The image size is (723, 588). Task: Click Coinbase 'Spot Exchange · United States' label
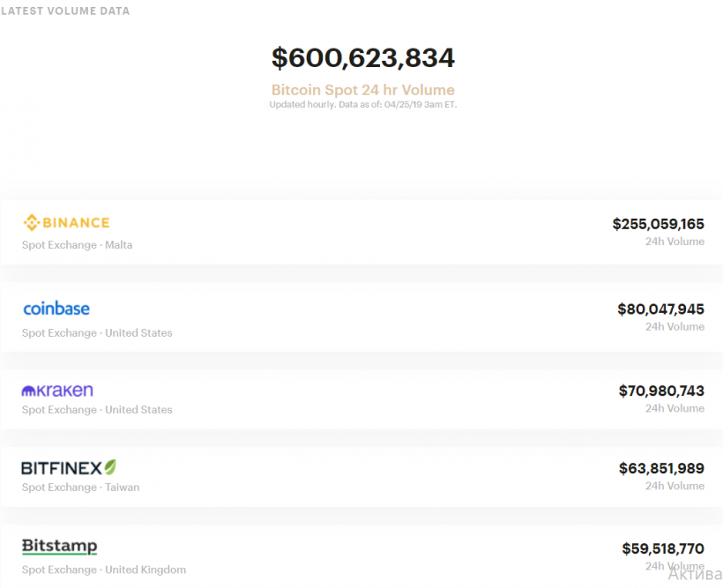(97, 333)
